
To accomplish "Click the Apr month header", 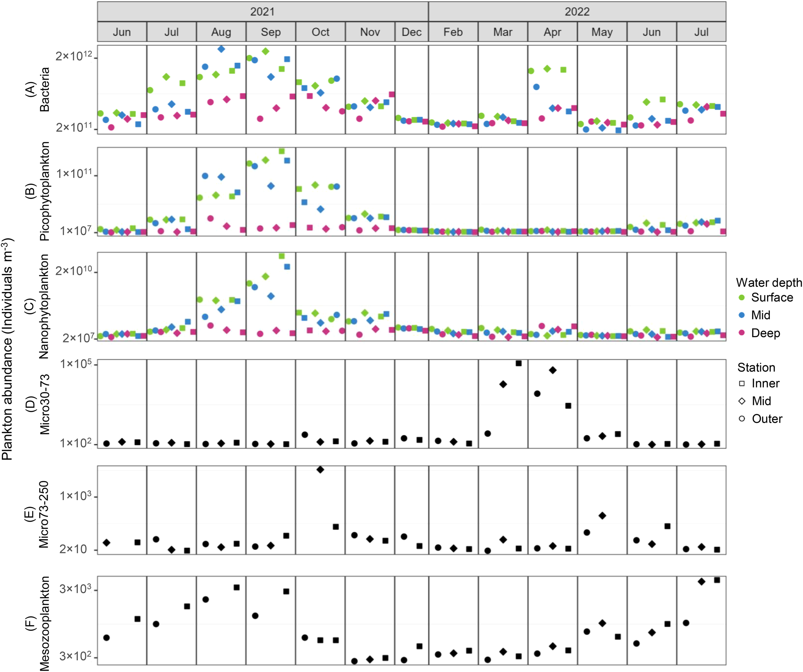I will point(552,32).
